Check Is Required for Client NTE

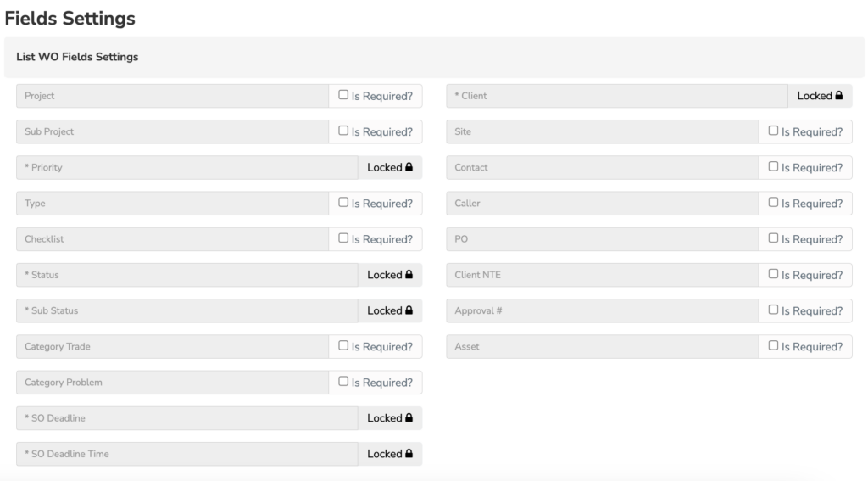[x=773, y=274]
